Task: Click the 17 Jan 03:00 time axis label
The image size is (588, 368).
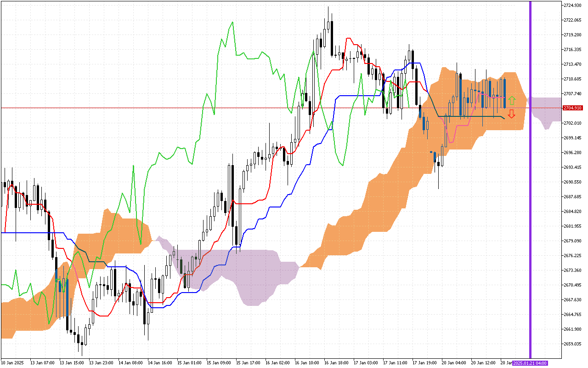Action: coord(365,363)
